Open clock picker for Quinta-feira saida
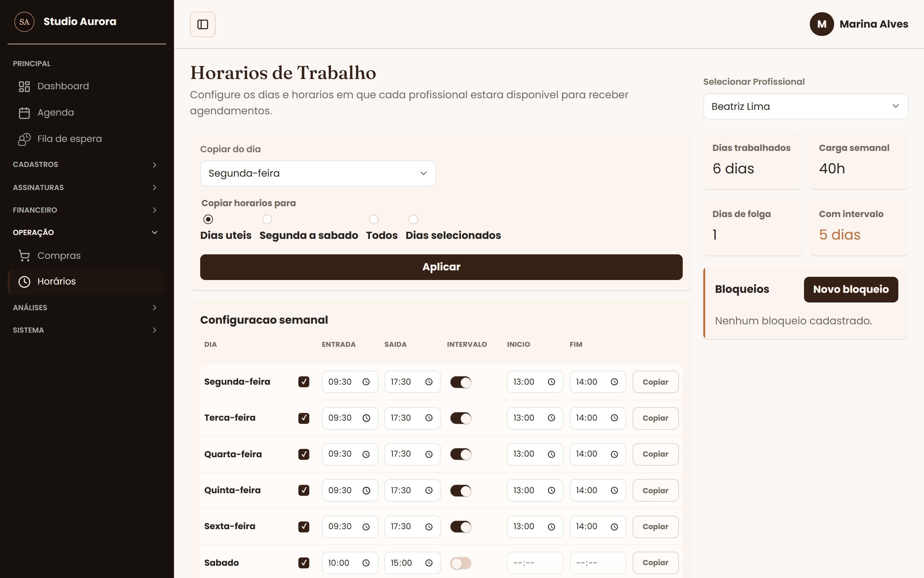Viewport: 924px width, 578px height. pos(429,490)
